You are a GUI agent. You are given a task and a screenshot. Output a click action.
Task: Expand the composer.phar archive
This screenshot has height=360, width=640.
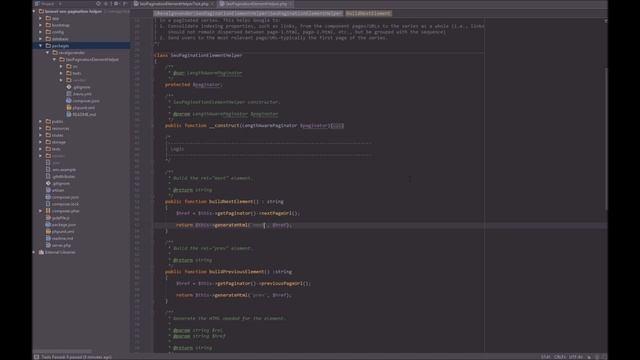tap(40, 211)
